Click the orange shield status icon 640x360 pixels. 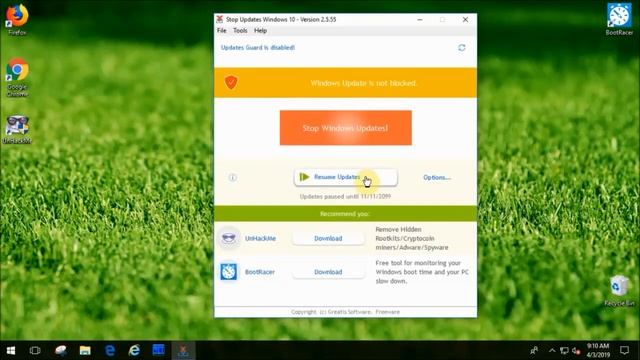(231, 82)
